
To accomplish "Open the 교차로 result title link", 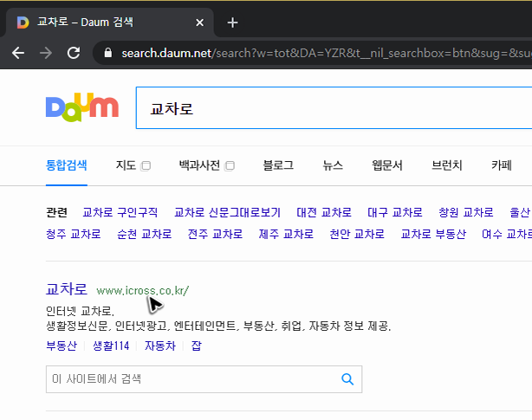I will click(67, 289).
